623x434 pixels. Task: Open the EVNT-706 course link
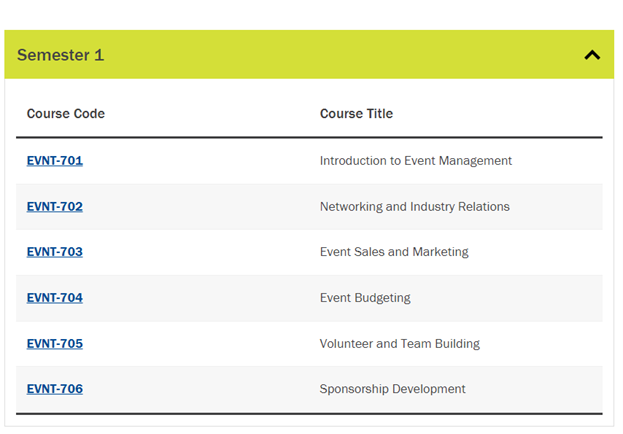[x=55, y=389]
